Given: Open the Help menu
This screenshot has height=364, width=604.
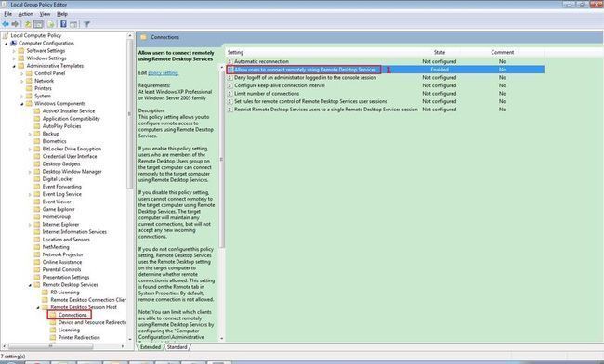Looking at the screenshot, I should point(62,14).
